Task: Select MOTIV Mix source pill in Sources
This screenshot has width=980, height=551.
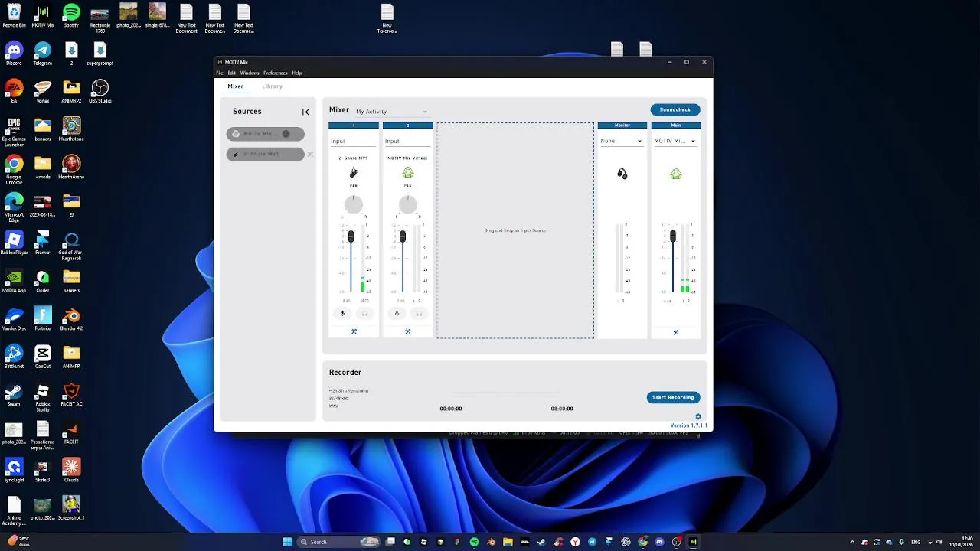Action: pyautogui.click(x=265, y=134)
